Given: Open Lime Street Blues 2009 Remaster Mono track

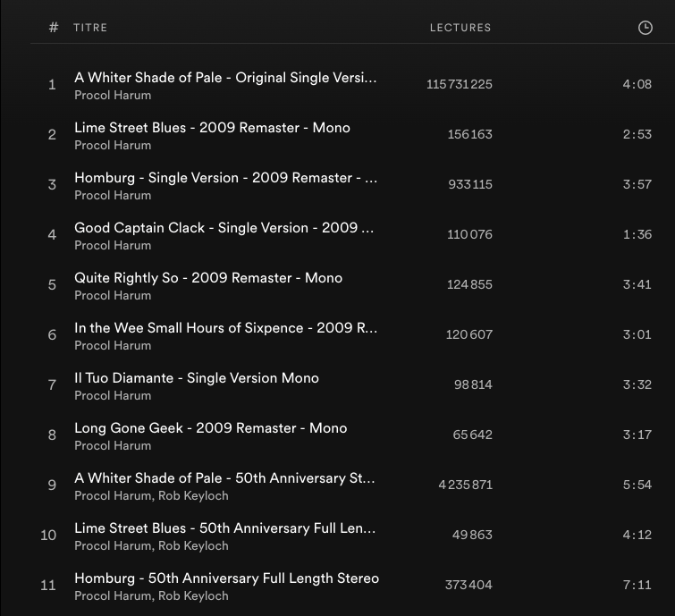Looking at the screenshot, I should (x=212, y=128).
